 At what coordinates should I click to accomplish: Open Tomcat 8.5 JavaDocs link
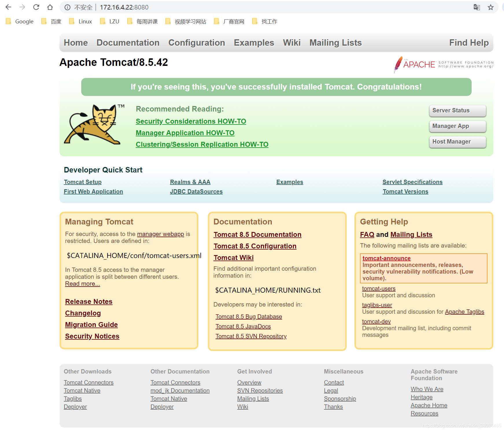(x=243, y=326)
